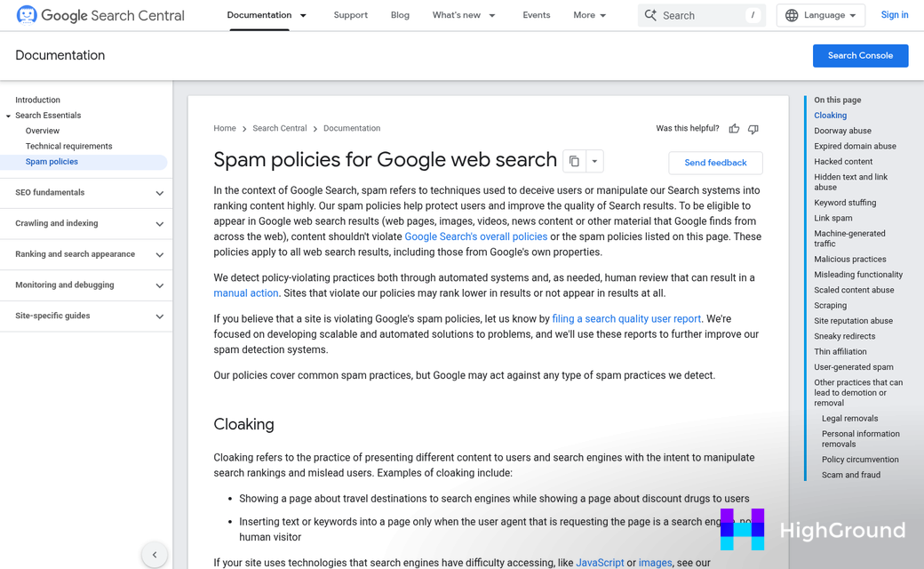Open the Blog menu item
This screenshot has width=924, height=569.
pos(400,15)
